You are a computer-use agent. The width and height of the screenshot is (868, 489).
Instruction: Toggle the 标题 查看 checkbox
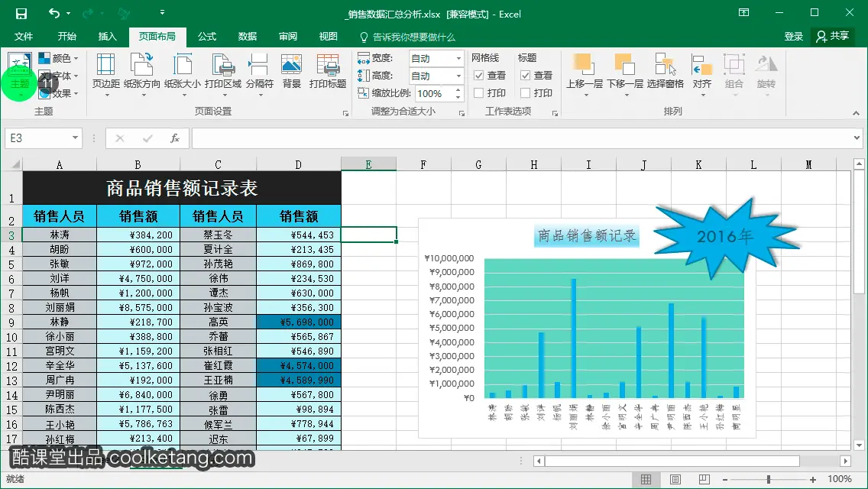[526, 76]
